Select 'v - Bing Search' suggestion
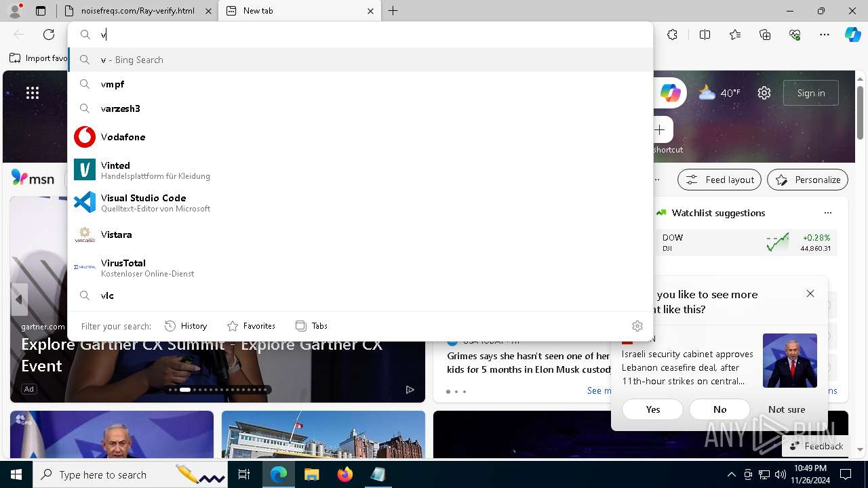The height and width of the screenshot is (488, 868). [361, 60]
